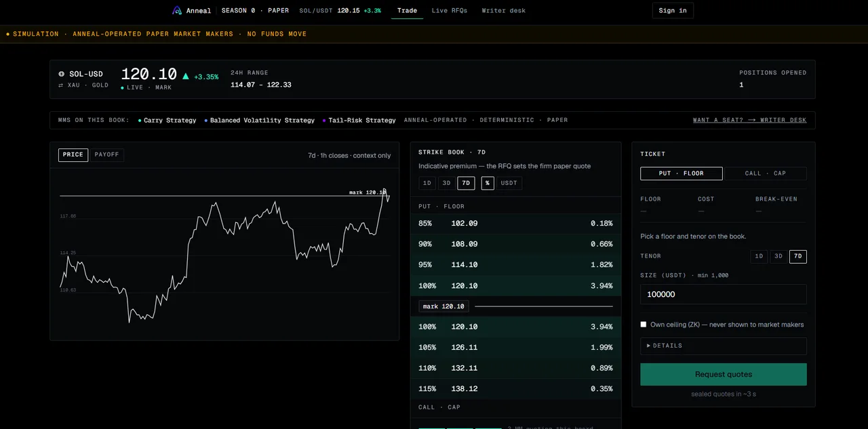Select the 85% put strike 102.09 row

coord(515,224)
